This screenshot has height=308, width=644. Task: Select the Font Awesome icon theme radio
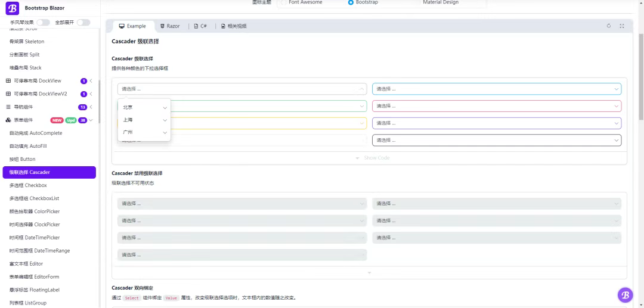coord(284,2)
